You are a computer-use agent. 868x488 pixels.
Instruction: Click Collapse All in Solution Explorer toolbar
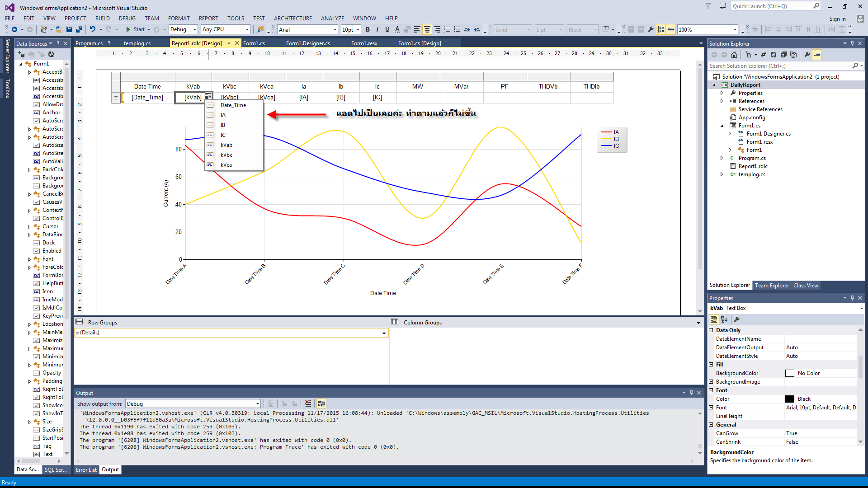pyautogui.click(x=783, y=55)
